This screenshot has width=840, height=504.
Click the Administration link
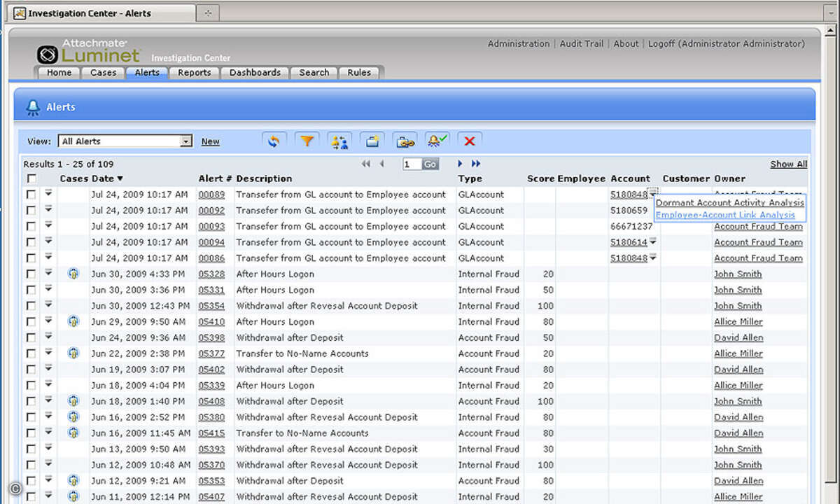pos(519,43)
